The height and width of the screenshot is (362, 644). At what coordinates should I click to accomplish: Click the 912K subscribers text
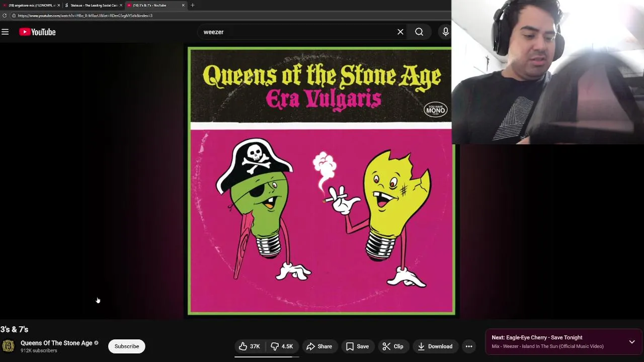coord(39,350)
